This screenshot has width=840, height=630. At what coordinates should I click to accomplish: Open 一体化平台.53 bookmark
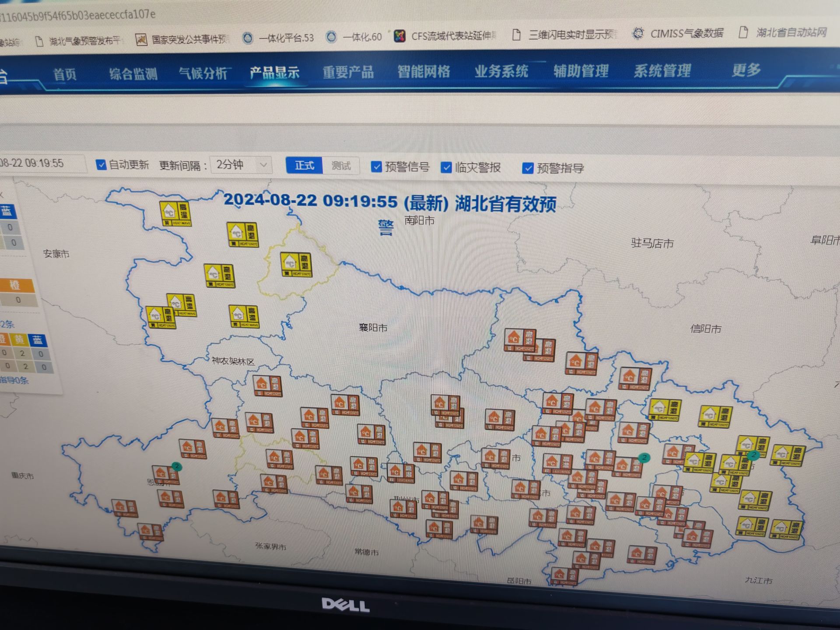[279, 38]
